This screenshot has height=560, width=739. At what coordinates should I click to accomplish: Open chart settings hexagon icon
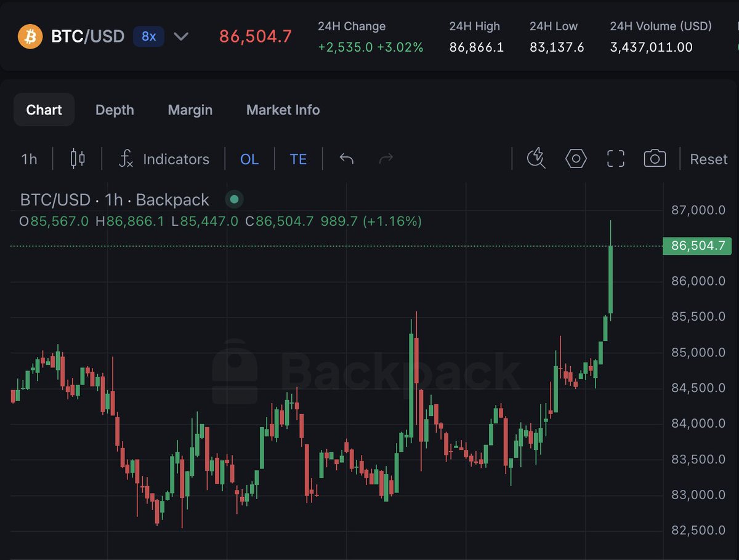pyautogui.click(x=576, y=159)
